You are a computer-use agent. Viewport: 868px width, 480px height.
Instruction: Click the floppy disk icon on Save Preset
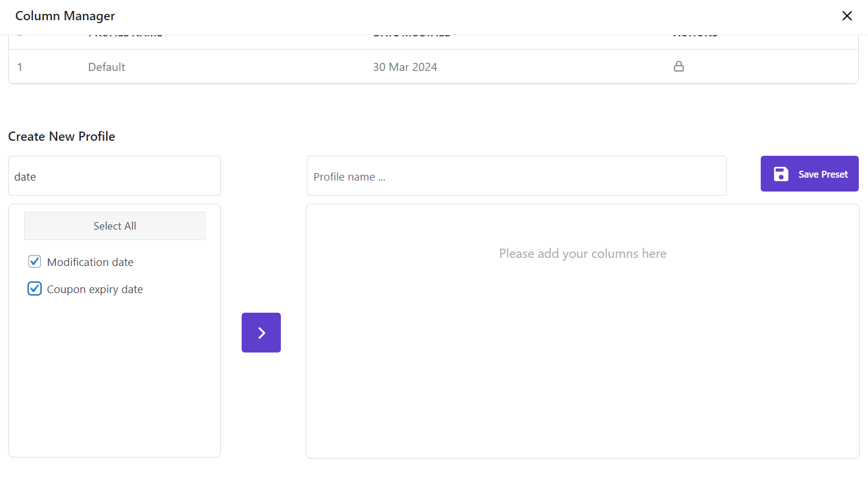pos(781,174)
